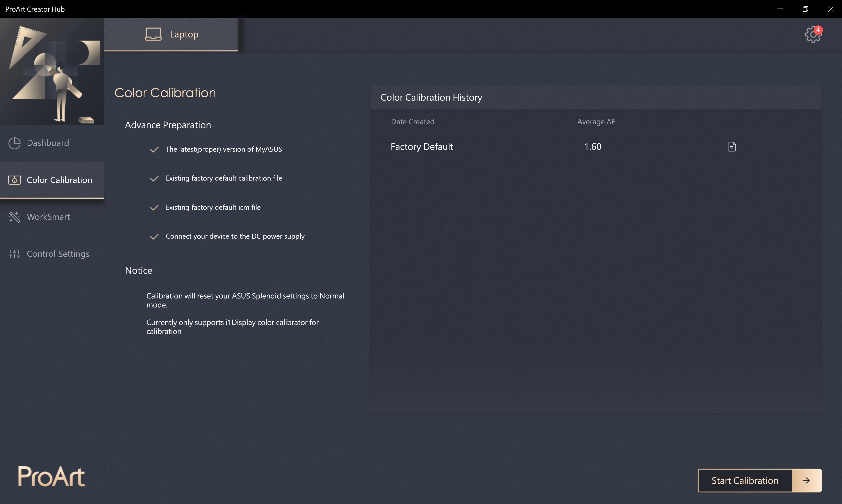Click checkmark for factory default calibration file
This screenshot has width=842, height=504.
click(x=154, y=178)
